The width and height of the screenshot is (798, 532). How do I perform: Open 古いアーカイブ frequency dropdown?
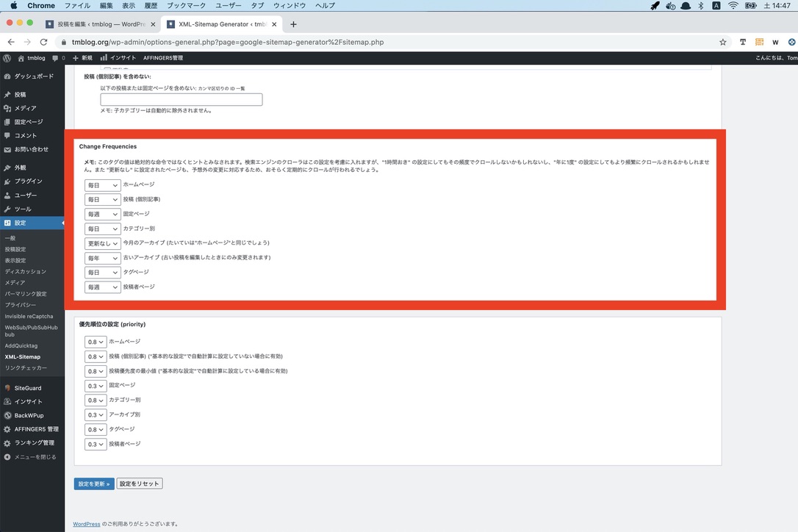(102, 258)
